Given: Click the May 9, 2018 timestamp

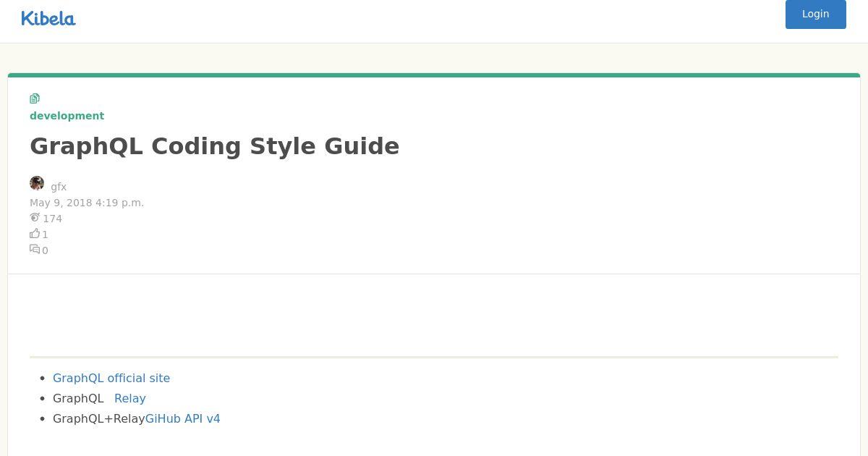Looking at the screenshot, I should [87, 203].
